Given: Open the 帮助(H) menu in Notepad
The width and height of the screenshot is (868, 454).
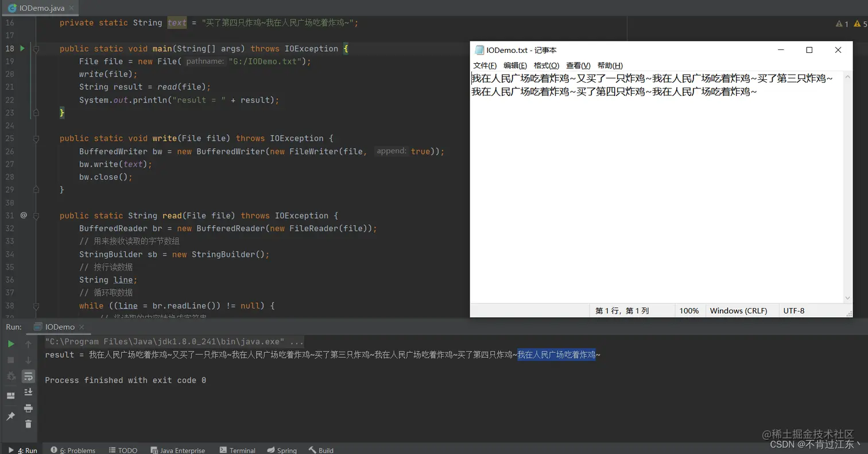Looking at the screenshot, I should click(610, 66).
